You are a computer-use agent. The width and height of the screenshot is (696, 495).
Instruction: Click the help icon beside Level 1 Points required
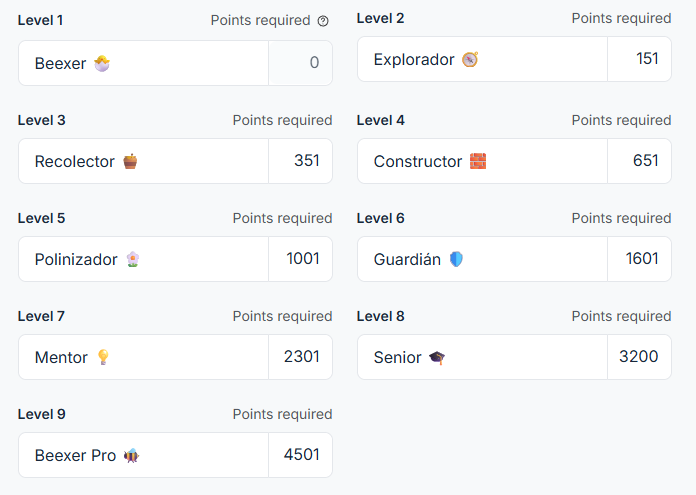323,21
